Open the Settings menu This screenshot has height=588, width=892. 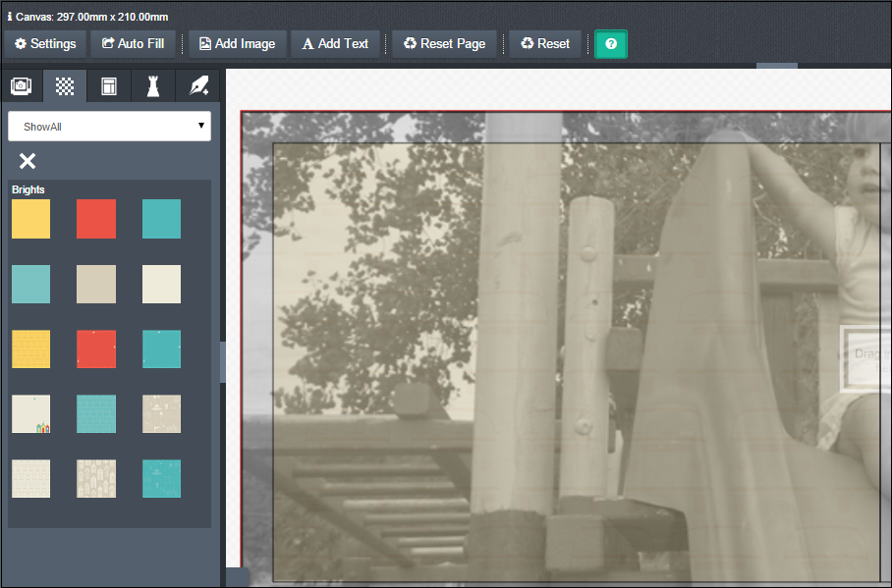(x=45, y=44)
